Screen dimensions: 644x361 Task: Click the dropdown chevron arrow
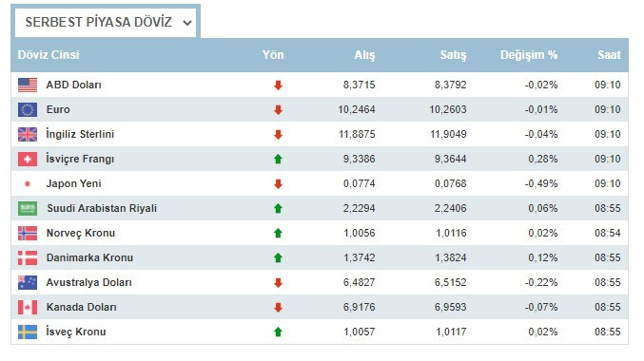(x=187, y=23)
